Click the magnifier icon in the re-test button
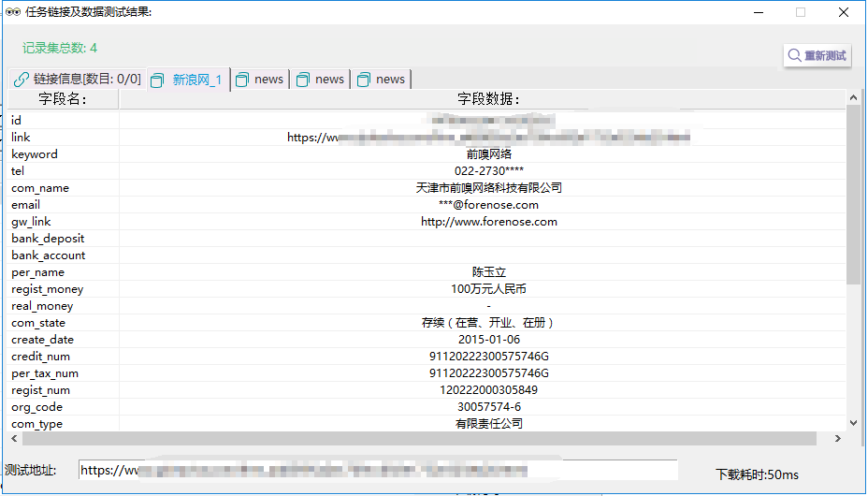The height and width of the screenshot is (496, 868). pyautogui.click(x=795, y=55)
